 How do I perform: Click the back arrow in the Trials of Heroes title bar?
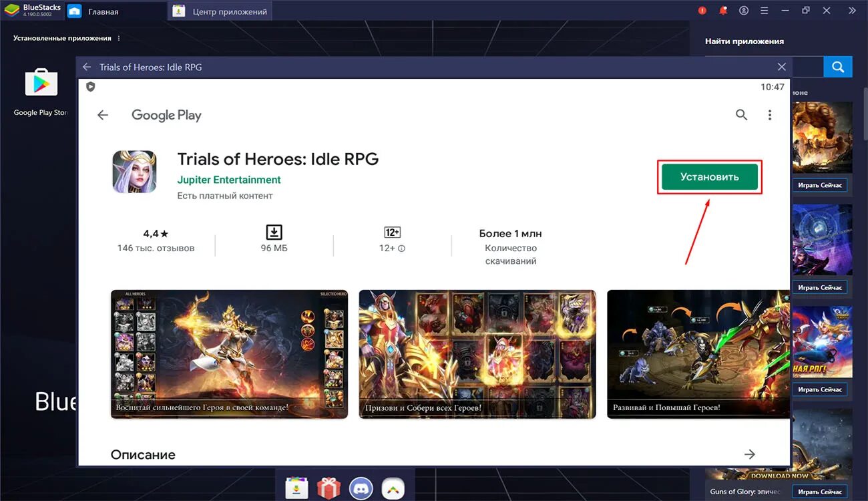87,67
